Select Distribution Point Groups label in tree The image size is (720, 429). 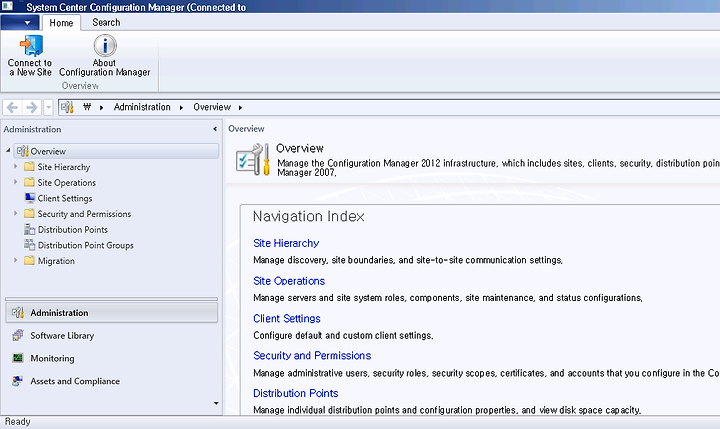tap(85, 245)
